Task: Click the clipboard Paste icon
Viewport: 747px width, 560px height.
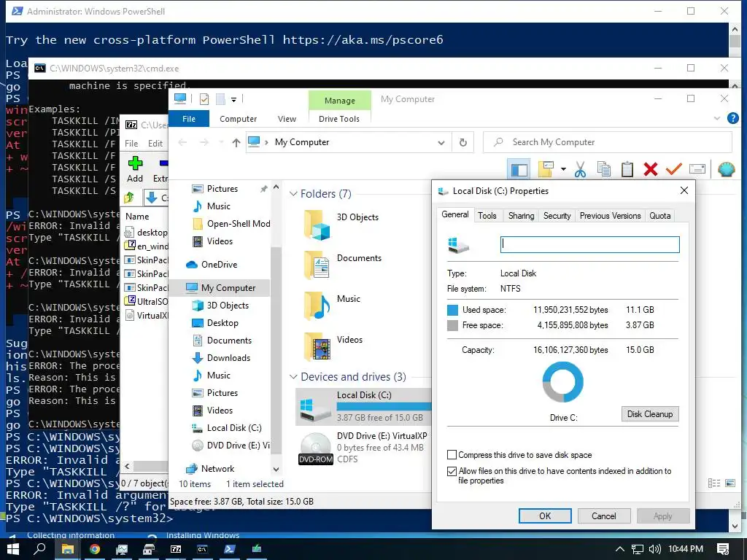Action: click(x=627, y=169)
